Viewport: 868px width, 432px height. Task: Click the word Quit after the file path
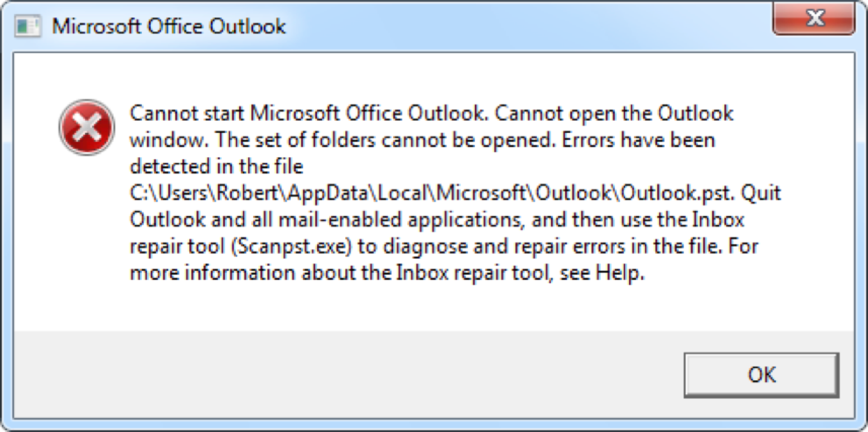(760, 193)
